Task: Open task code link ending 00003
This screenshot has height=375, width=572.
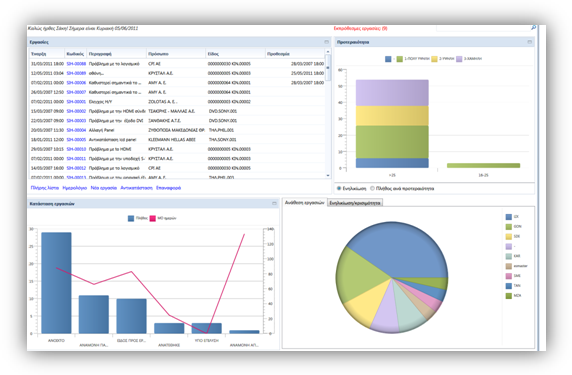Action: coord(76,121)
